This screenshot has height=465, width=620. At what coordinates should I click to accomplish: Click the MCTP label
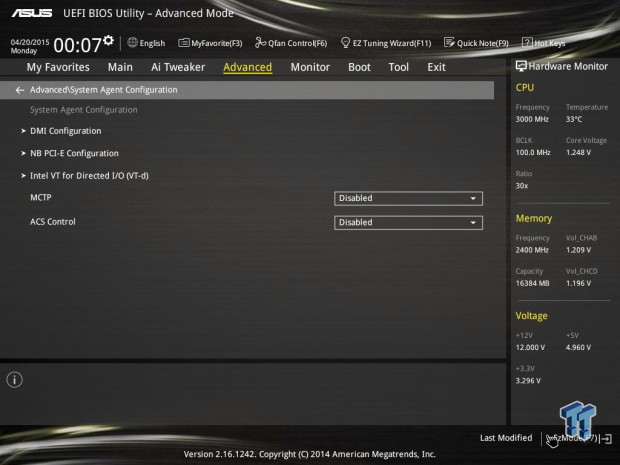point(41,198)
